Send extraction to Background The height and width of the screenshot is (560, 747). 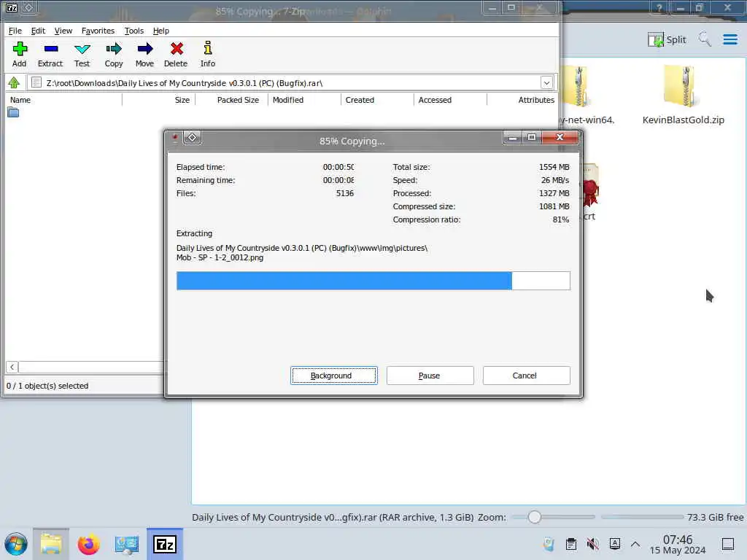pyautogui.click(x=334, y=376)
